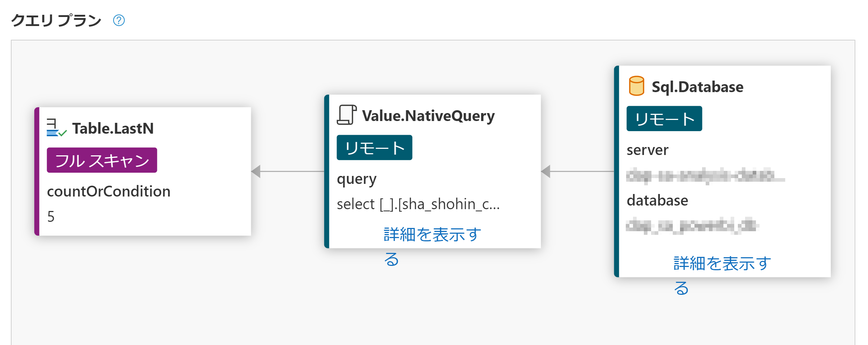Click the Value.NativeQuery scroll icon
Screen dimensions: 868x345
[347, 115]
